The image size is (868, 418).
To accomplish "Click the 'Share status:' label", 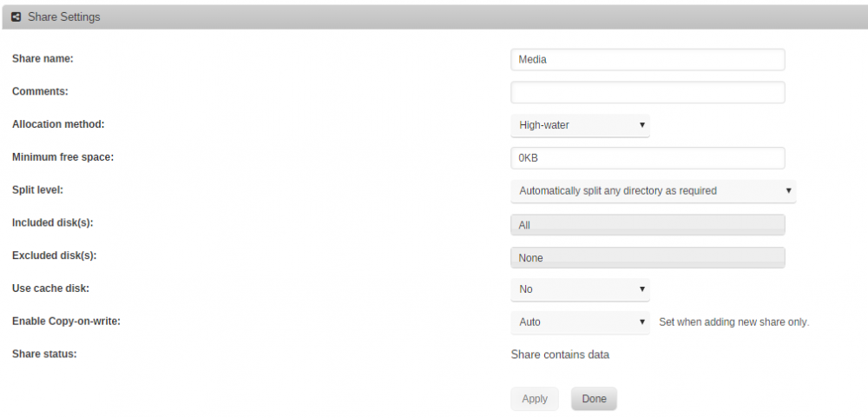I will point(44,354).
